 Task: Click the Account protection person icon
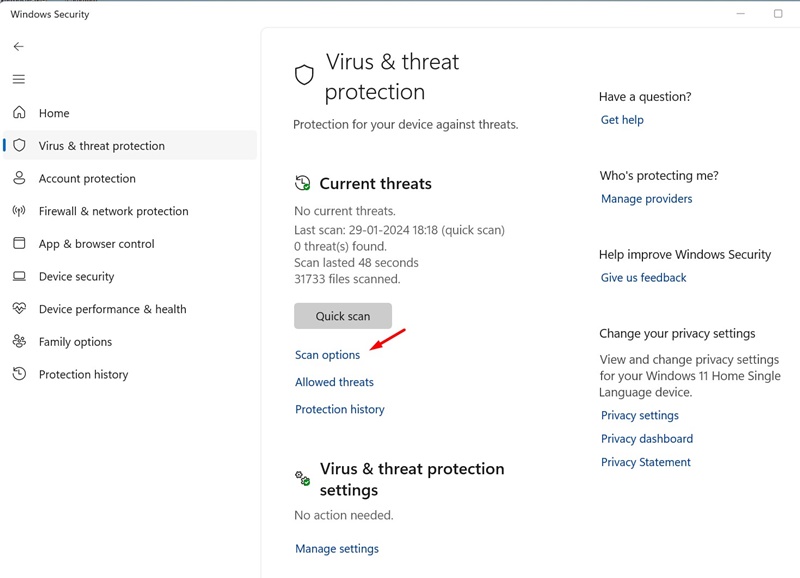(x=19, y=178)
